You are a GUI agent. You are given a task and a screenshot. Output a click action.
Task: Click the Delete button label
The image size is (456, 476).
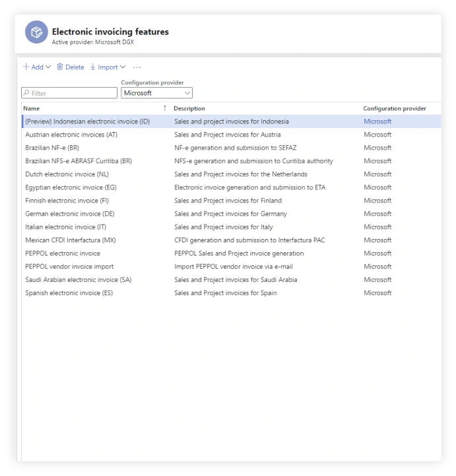pos(75,67)
